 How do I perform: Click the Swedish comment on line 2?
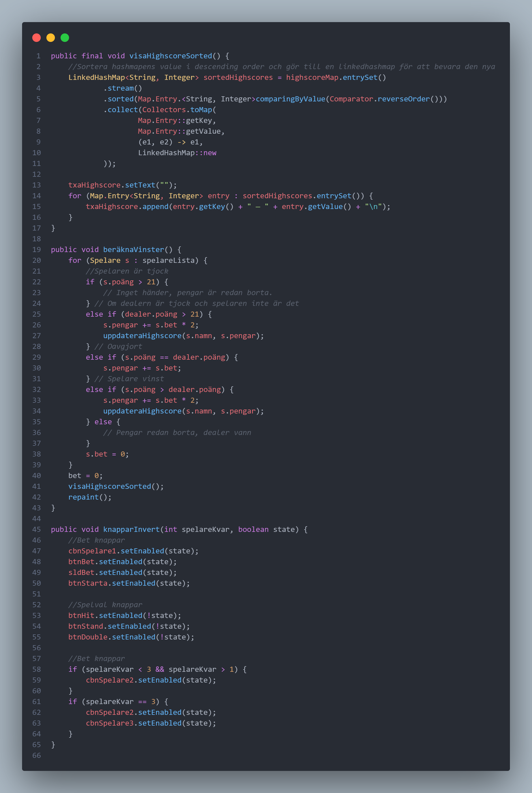point(281,67)
